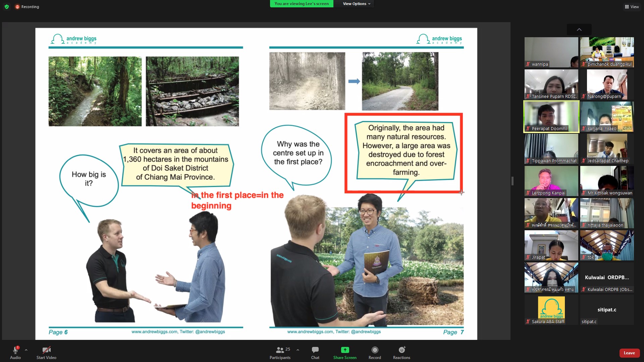Click the green Share Screen button
The image size is (644, 362).
coord(345,353)
